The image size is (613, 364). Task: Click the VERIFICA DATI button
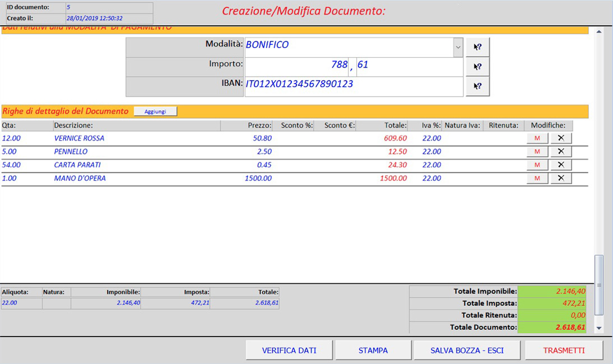tap(289, 351)
